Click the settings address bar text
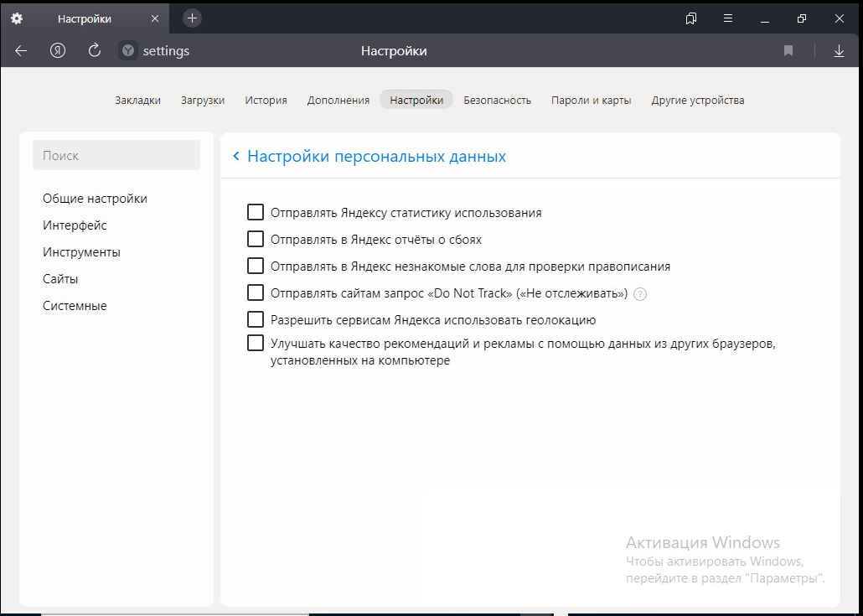The image size is (863, 616). (x=166, y=51)
